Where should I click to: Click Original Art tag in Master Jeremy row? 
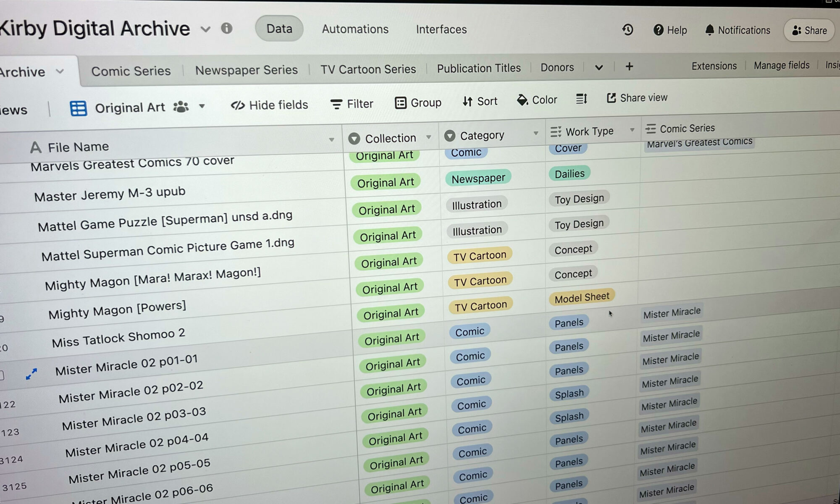coord(386,182)
